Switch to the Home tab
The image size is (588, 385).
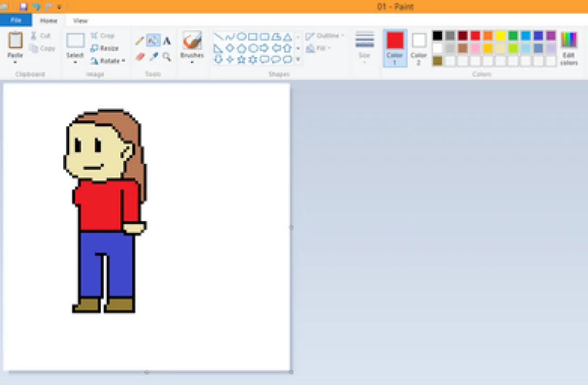[x=49, y=21]
